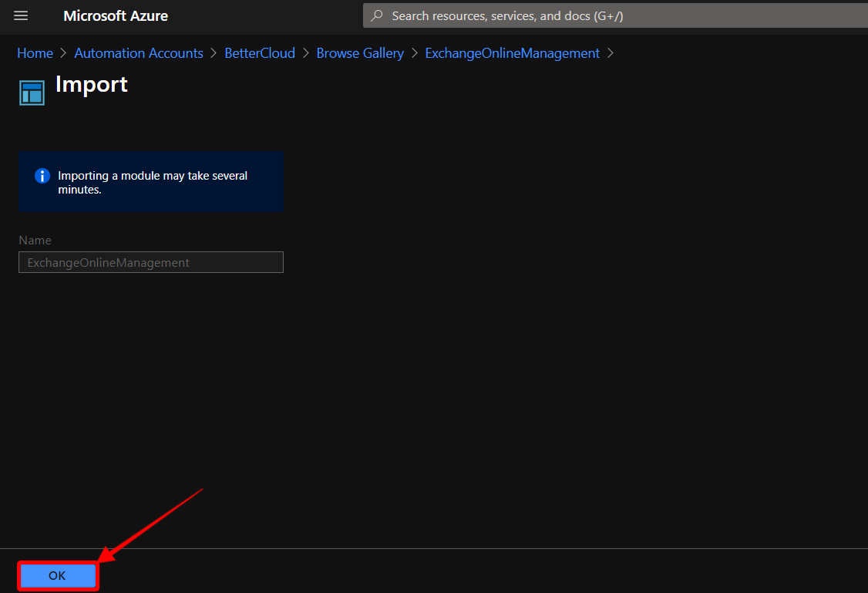Screen dimensions: 868x593
Task: Dismiss the importing notice by clicking the banner
Action: click(150, 182)
